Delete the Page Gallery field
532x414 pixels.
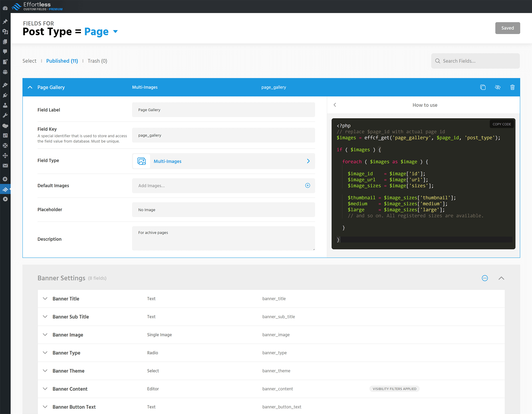[512, 87]
